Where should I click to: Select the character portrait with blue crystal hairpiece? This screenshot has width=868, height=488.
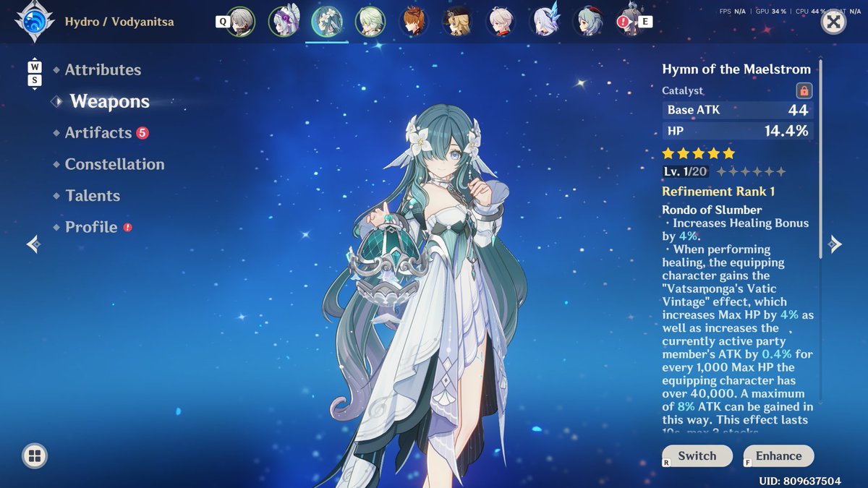[545, 22]
